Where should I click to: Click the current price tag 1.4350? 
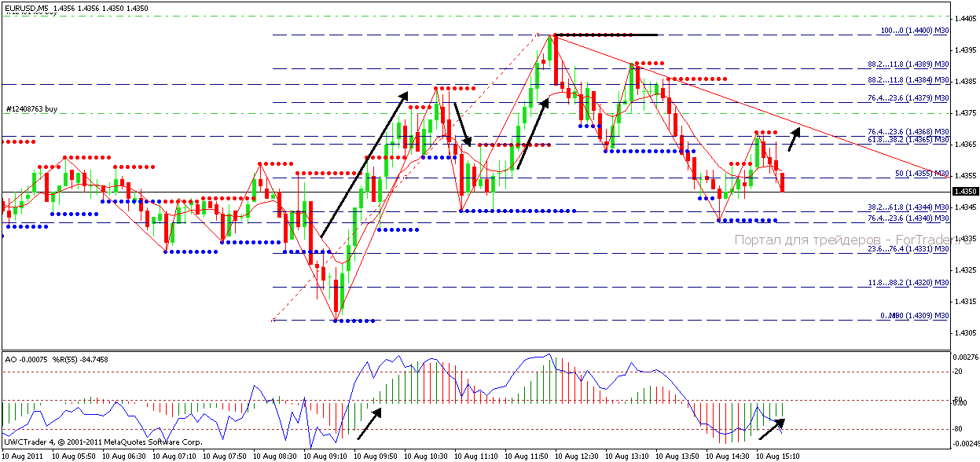point(965,191)
